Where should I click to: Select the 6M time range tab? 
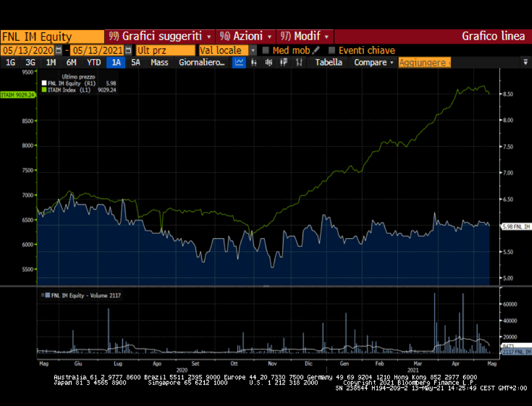point(71,62)
